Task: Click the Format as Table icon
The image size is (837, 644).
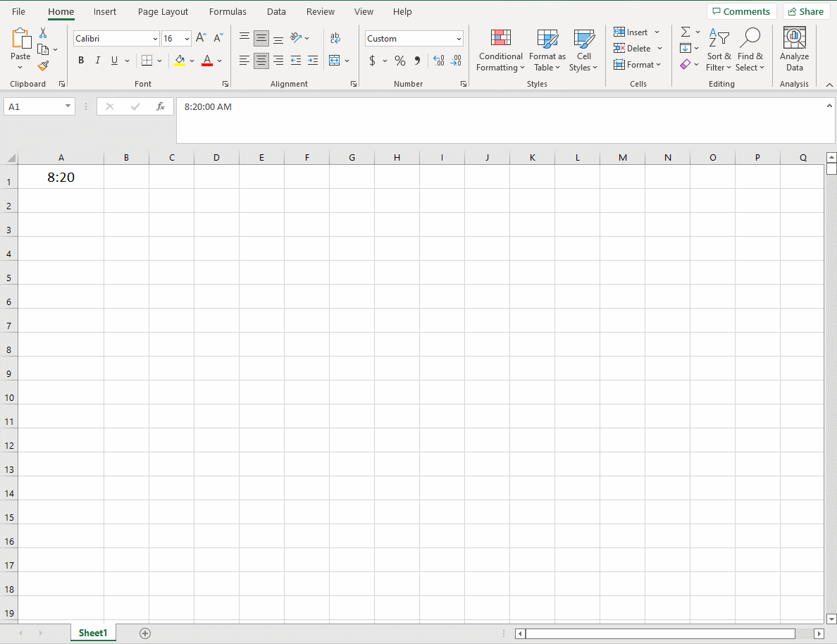Action: pos(547,49)
